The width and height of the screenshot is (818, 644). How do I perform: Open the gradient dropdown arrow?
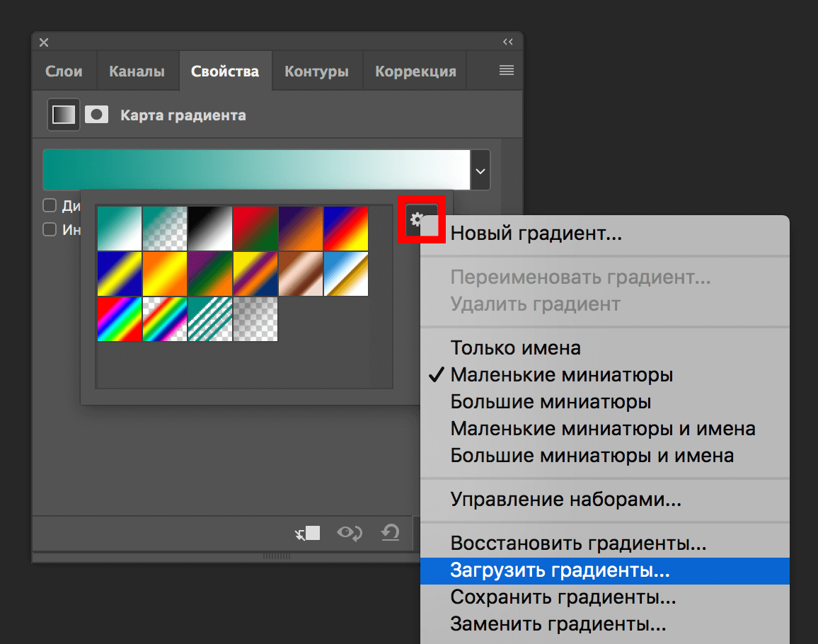(480, 170)
